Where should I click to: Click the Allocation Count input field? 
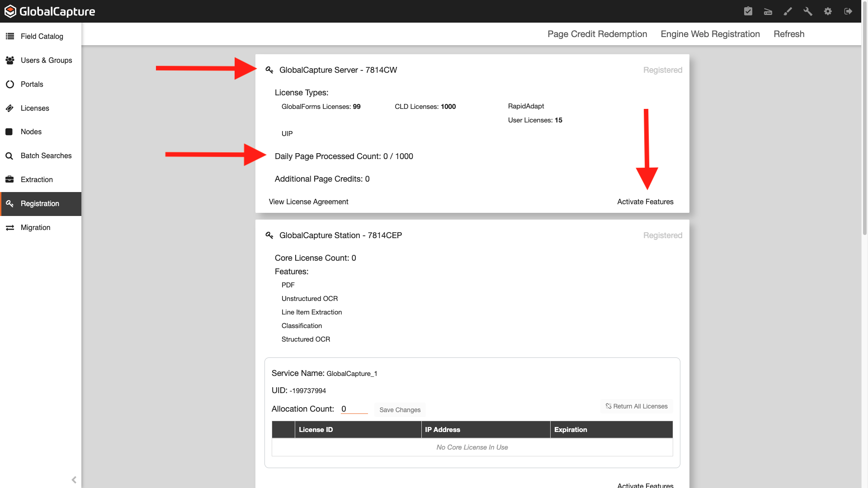354,409
